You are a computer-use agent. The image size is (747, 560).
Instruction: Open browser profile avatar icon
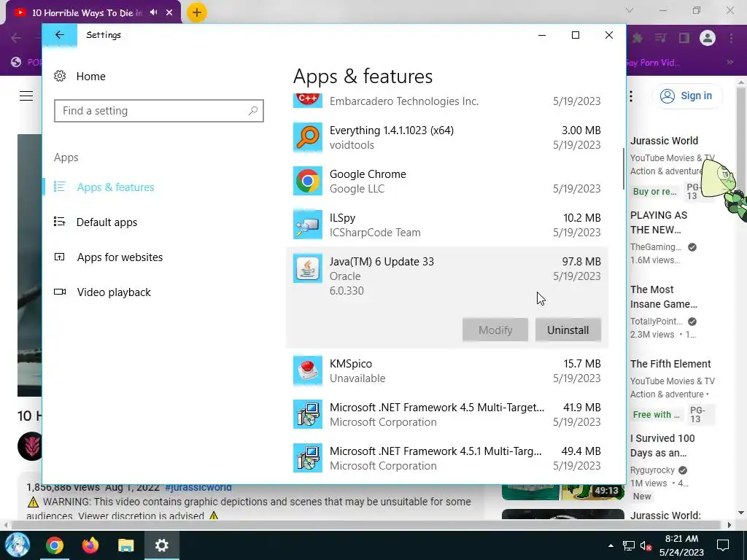(708, 38)
